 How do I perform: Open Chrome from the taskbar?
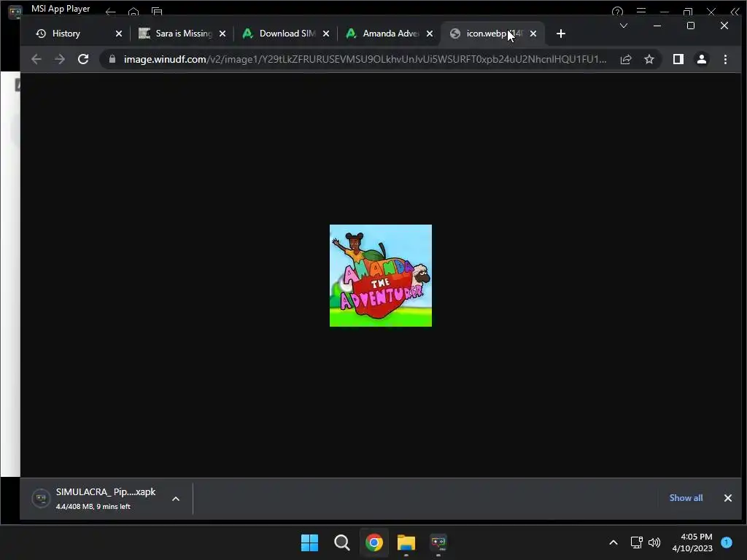click(374, 542)
